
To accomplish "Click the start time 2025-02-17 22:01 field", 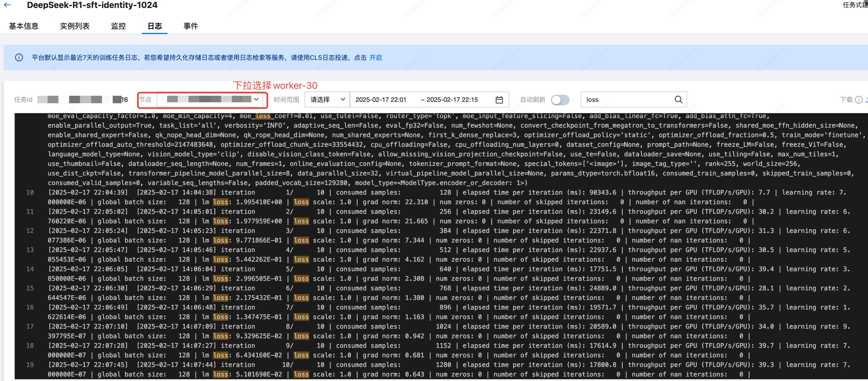I will (381, 100).
